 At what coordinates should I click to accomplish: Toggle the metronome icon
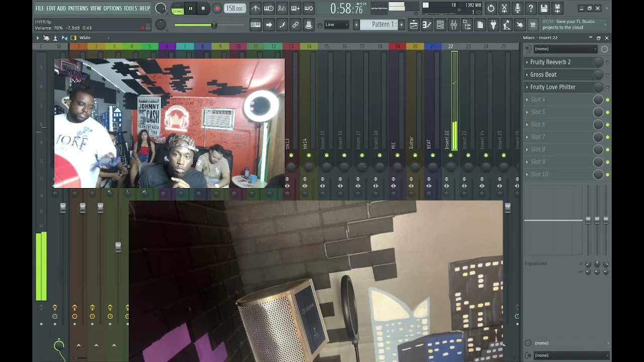(x=256, y=8)
